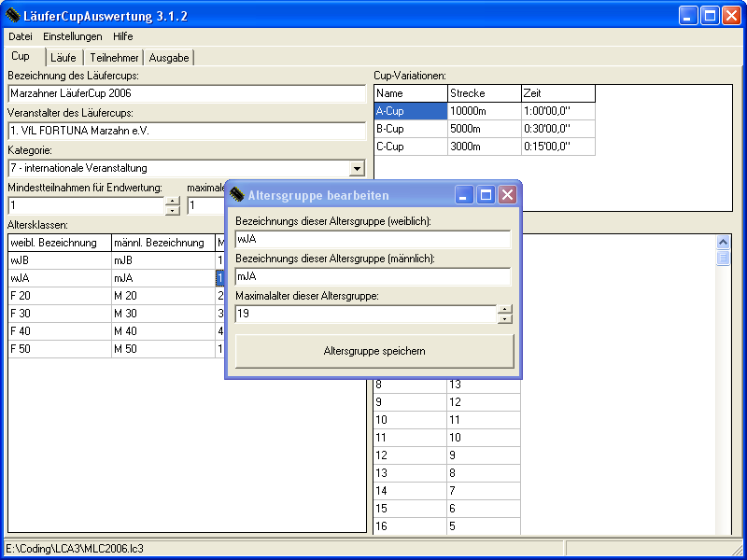Click the männl. Bezeichnung column header

[163, 243]
